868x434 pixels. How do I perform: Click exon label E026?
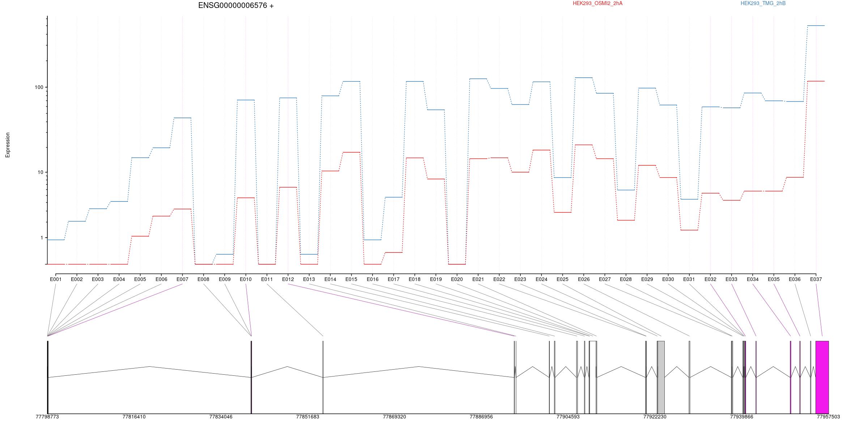[584, 279]
